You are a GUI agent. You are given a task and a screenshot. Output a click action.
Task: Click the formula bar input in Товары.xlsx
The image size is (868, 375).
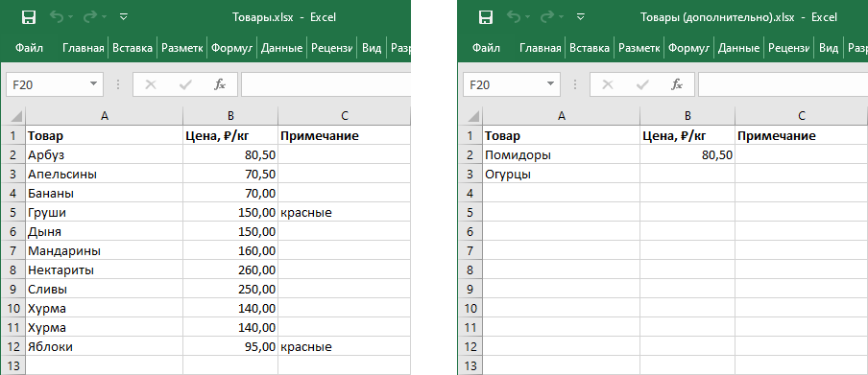(x=325, y=84)
